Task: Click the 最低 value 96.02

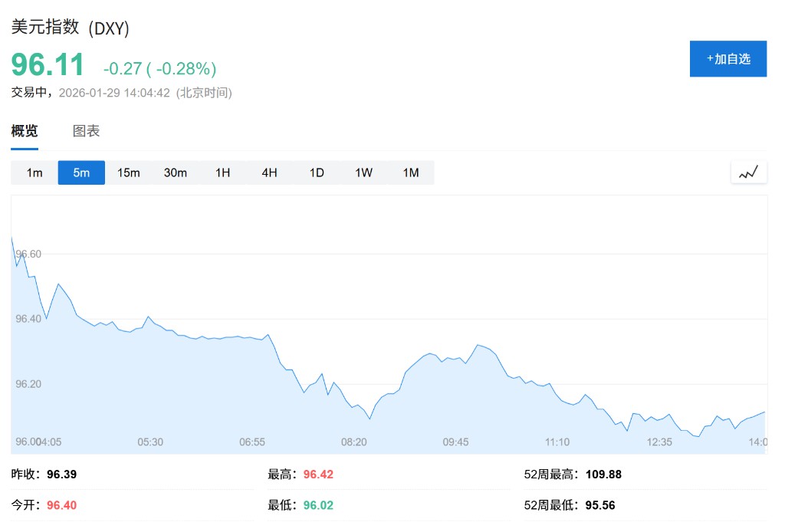Action: 318,505
